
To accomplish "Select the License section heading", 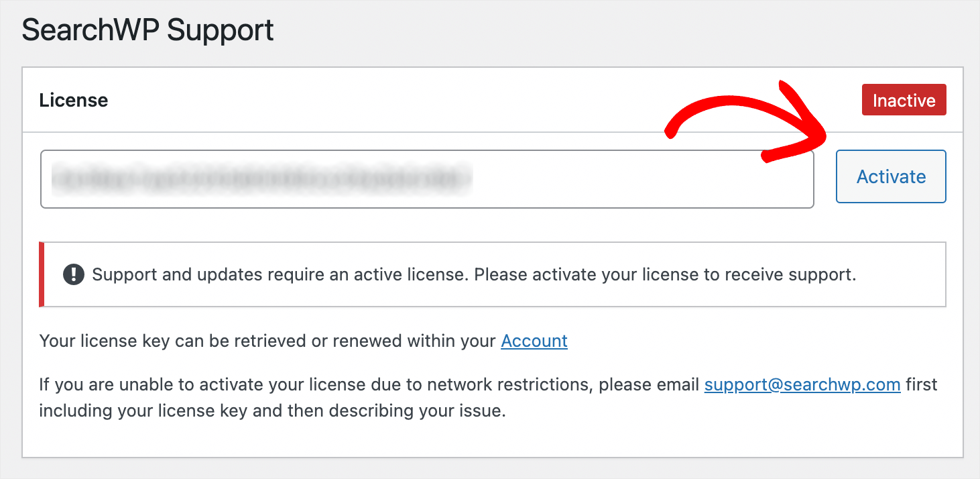I will tap(74, 100).
